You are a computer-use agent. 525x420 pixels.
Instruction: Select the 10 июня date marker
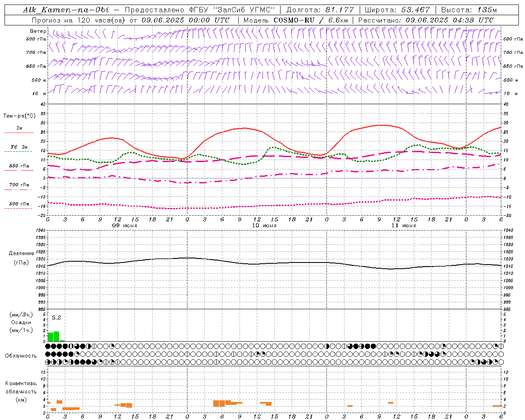pos(264,226)
